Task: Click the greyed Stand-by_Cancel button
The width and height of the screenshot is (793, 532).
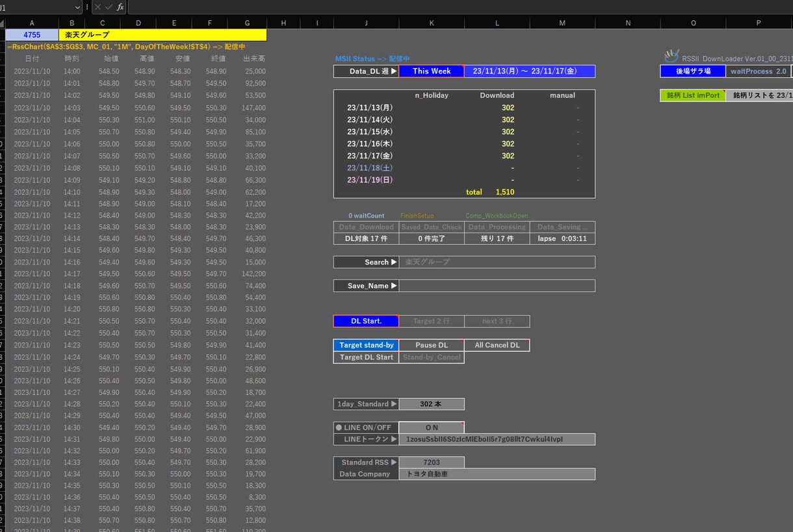Action: pyautogui.click(x=432, y=357)
